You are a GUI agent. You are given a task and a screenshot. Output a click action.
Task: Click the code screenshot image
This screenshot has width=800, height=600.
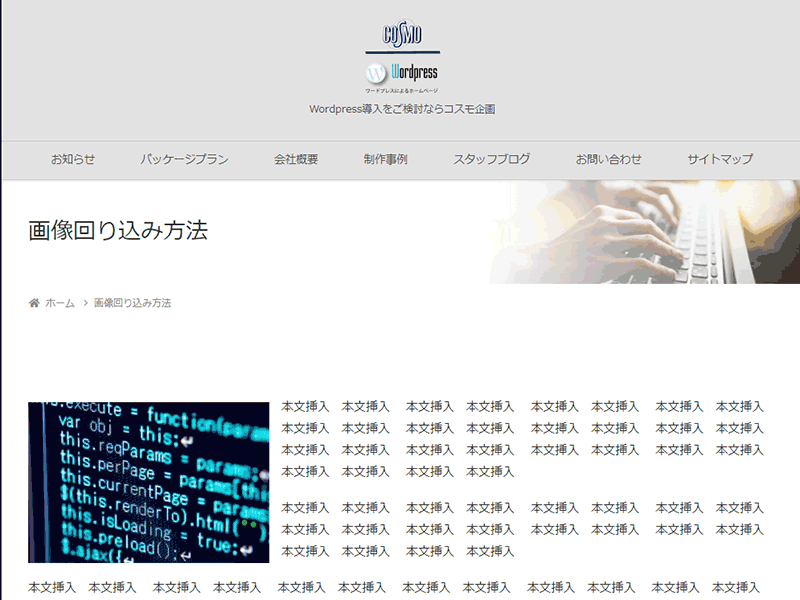coord(149,482)
